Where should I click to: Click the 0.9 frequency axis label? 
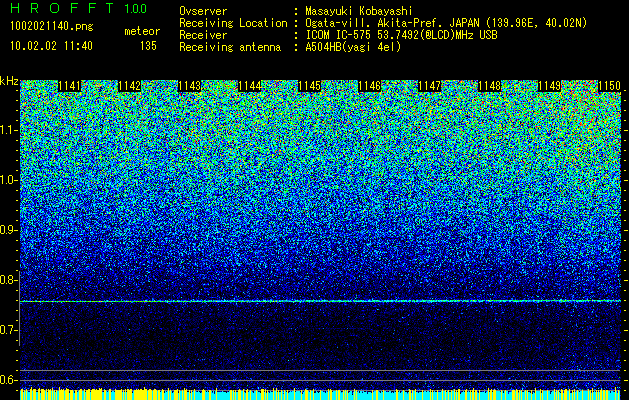(x=8, y=230)
